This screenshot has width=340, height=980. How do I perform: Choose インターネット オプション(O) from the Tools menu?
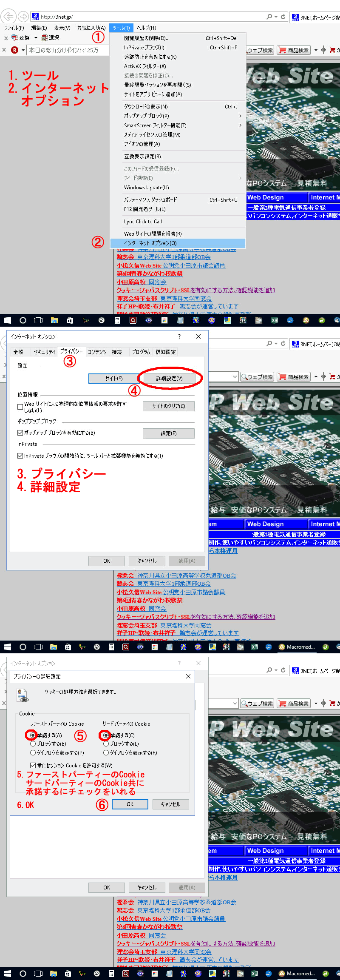click(x=150, y=243)
